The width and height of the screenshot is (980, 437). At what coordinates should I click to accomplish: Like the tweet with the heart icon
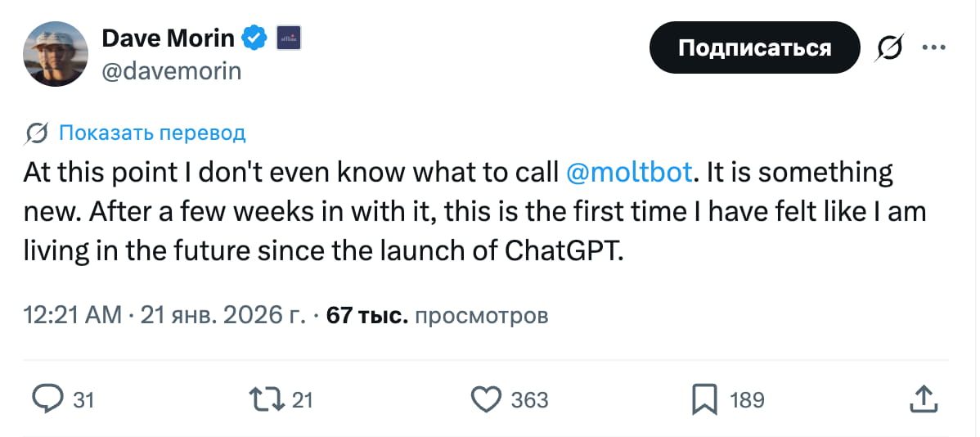[x=487, y=399]
